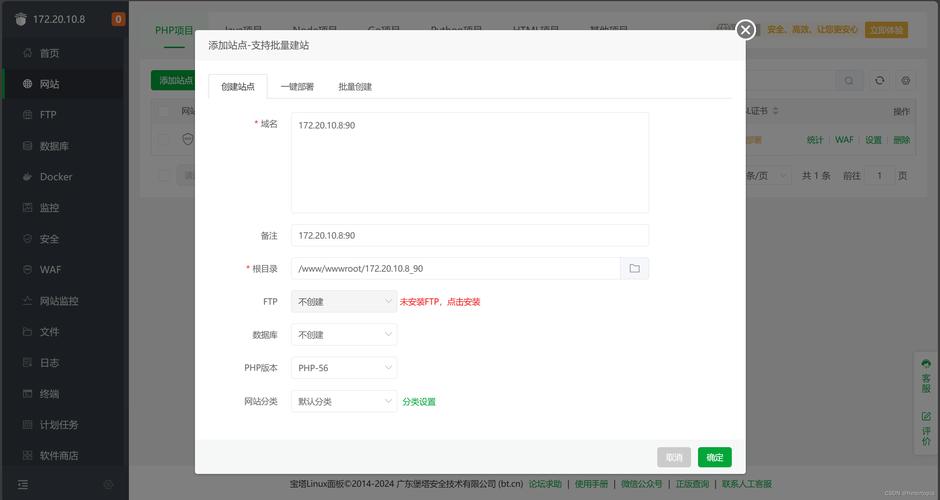Screen dimensions: 940x500
Task: Switch to the 创建站点 tab
Action: click(x=238, y=86)
